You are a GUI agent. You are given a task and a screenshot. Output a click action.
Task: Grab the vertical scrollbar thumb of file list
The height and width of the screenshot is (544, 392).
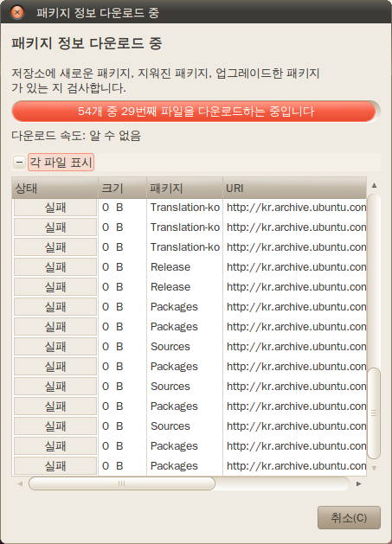coord(374,413)
